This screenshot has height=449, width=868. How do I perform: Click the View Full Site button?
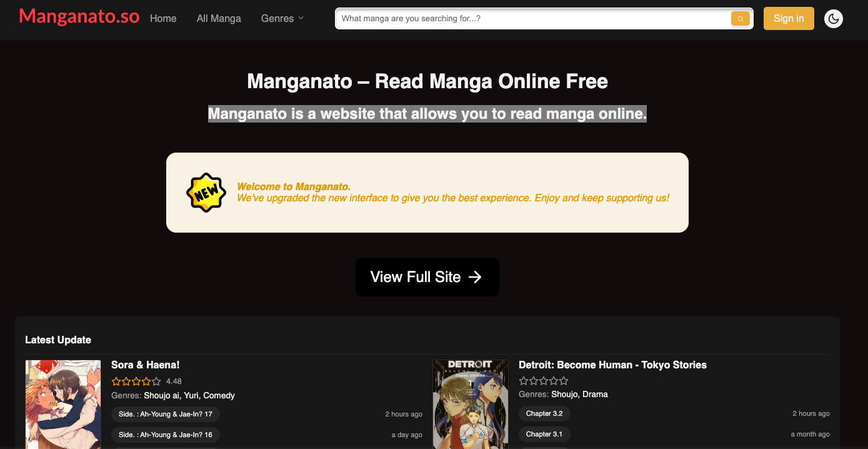[x=427, y=277]
